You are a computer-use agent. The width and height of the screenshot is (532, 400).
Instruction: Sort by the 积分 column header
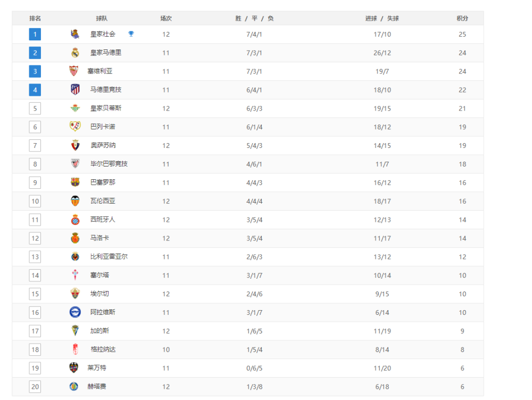[462, 18]
